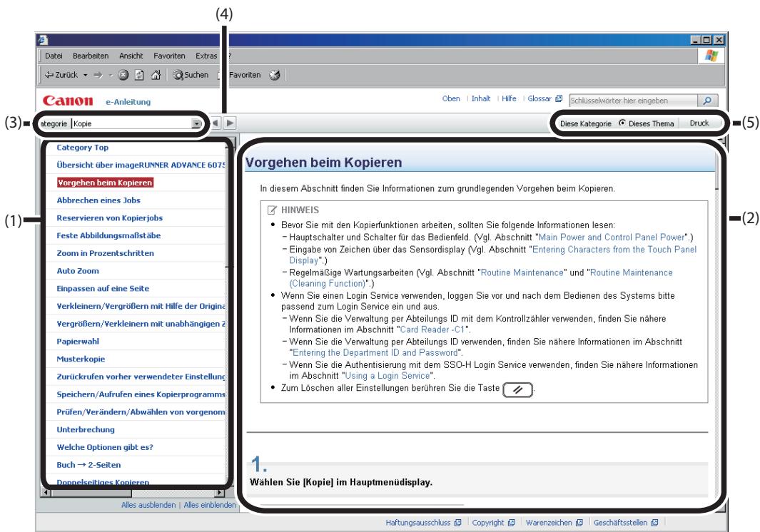Open Unterbrechung topic

coord(86,429)
